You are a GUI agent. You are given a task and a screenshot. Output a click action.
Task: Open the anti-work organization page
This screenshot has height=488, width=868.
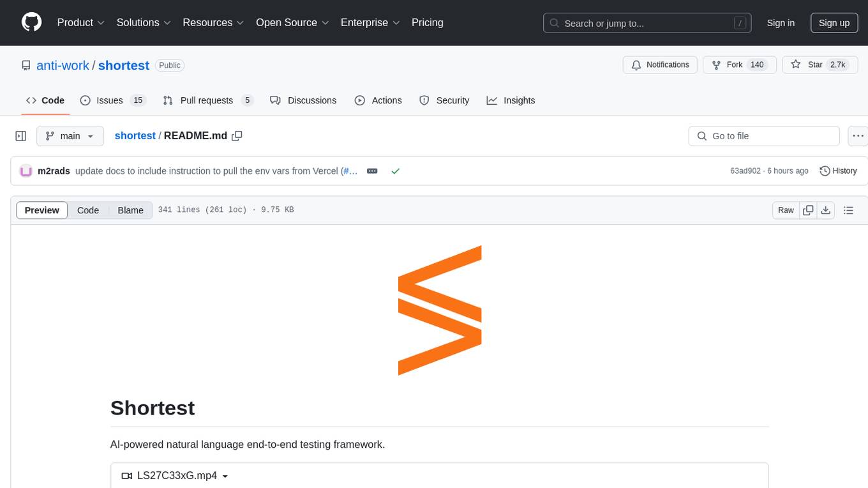[x=63, y=65]
